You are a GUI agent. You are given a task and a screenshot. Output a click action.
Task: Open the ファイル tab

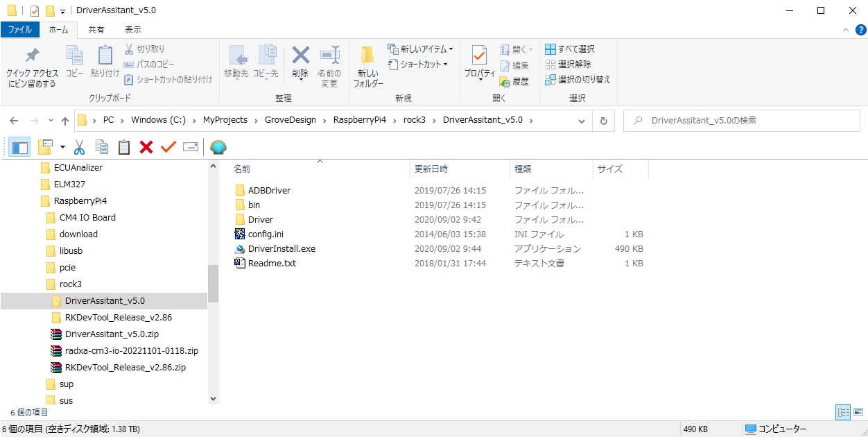tap(19, 30)
